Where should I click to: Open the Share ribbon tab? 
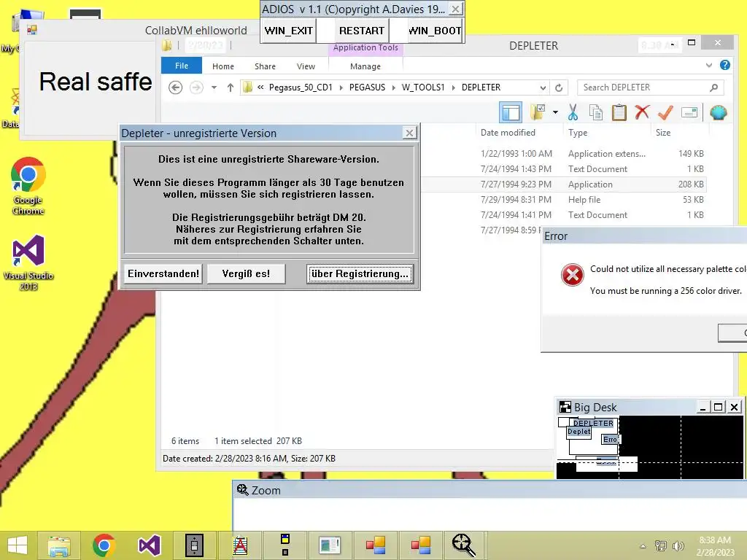(265, 66)
